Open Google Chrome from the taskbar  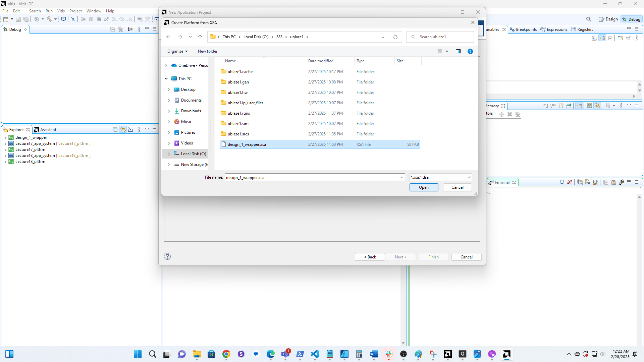click(226, 354)
